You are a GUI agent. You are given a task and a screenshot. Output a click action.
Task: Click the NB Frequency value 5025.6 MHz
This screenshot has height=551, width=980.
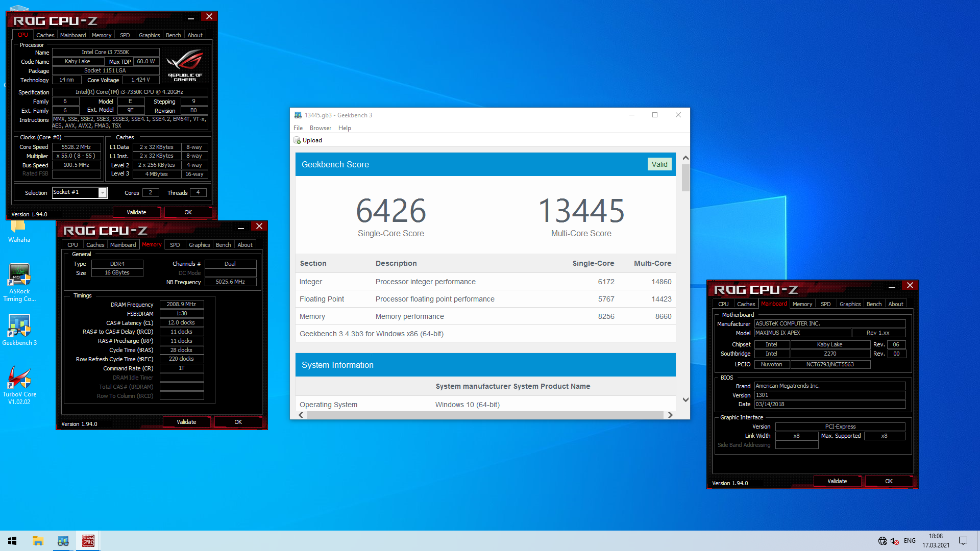(230, 282)
